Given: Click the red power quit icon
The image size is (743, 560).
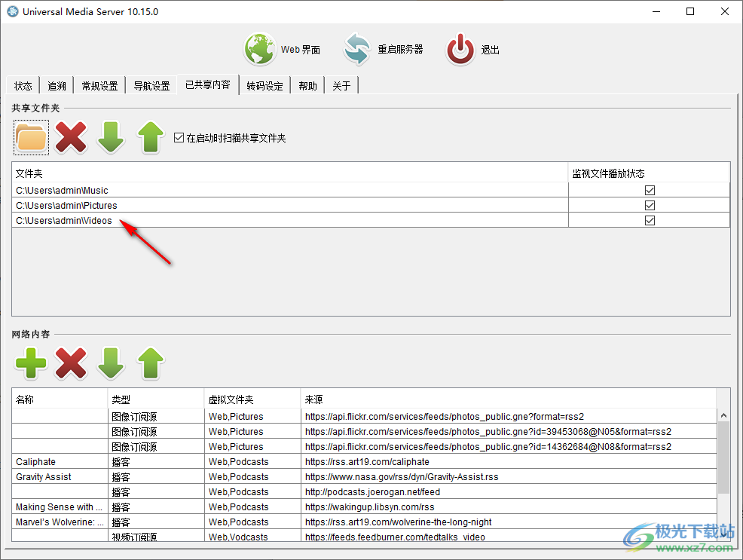Looking at the screenshot, I should [460, 49].
